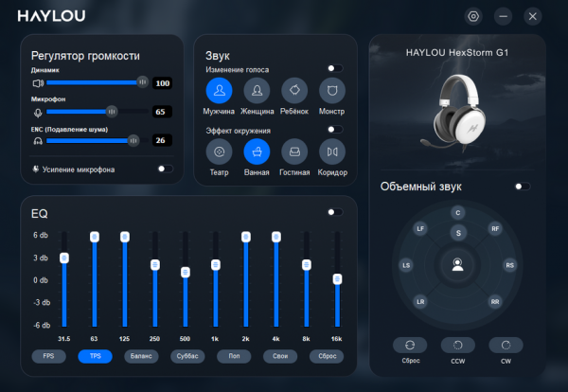568x392 pixels.
Task: Click the 16k EQ band slider
Action: click(x=337, y=279)
